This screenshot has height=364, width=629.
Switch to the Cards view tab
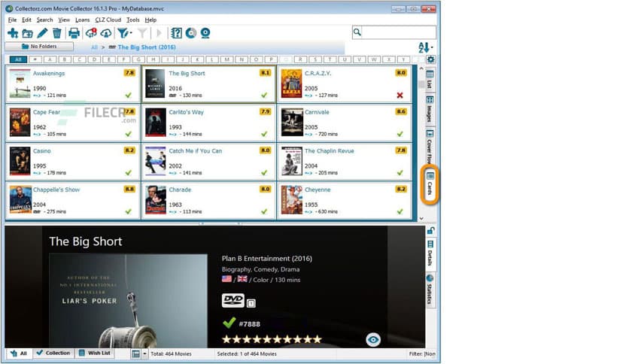pos(430,184)
